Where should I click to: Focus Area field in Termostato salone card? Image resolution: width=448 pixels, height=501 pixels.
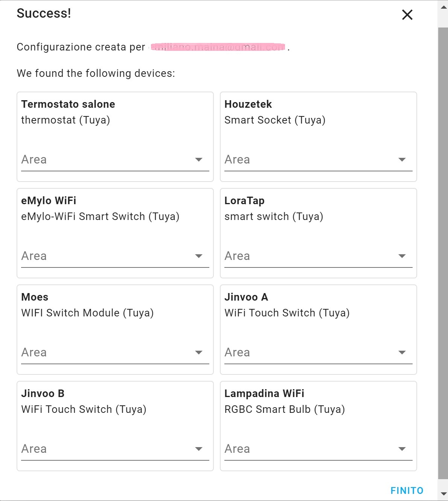pos(115,160)
